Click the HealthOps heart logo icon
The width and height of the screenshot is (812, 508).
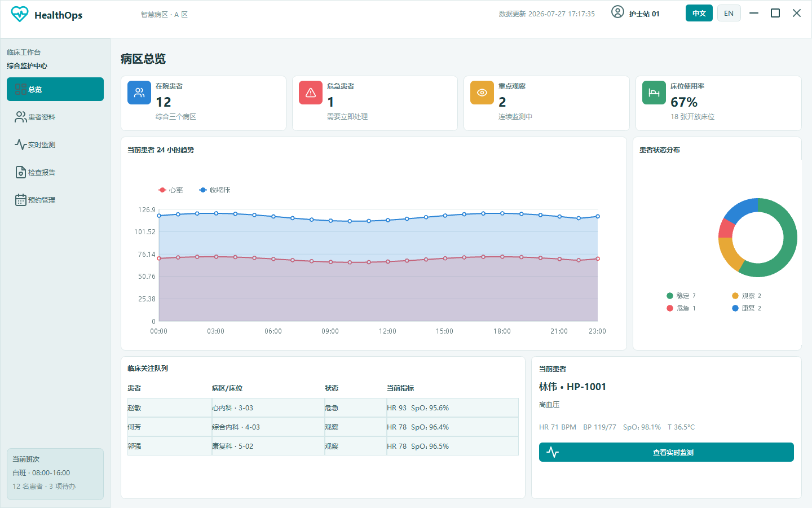coord(19,14)
